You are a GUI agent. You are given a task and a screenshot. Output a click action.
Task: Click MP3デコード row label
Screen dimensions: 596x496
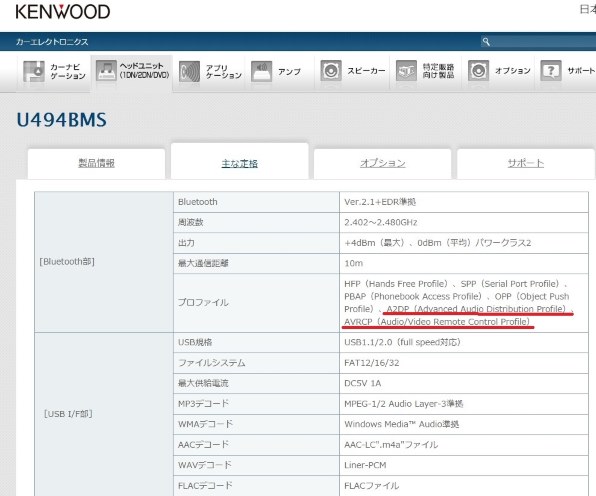203,404
